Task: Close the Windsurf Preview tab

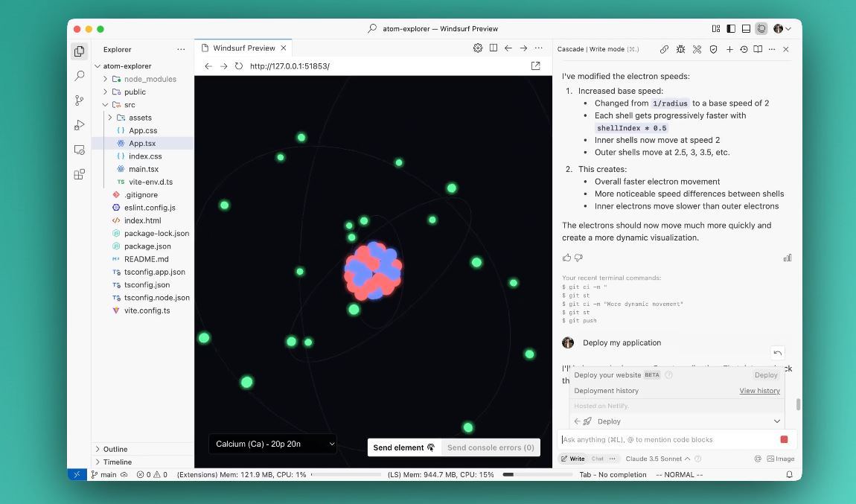Action: 284,48
